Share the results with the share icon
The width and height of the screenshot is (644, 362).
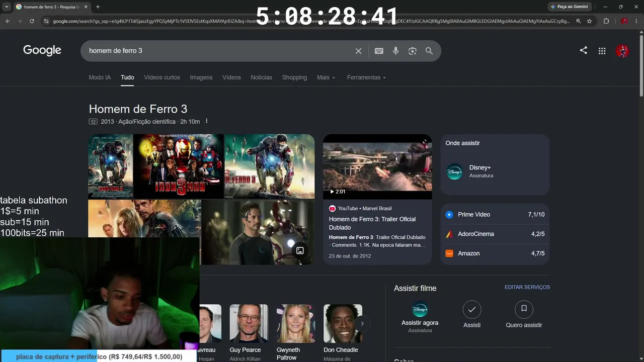[x=584, y=50]
